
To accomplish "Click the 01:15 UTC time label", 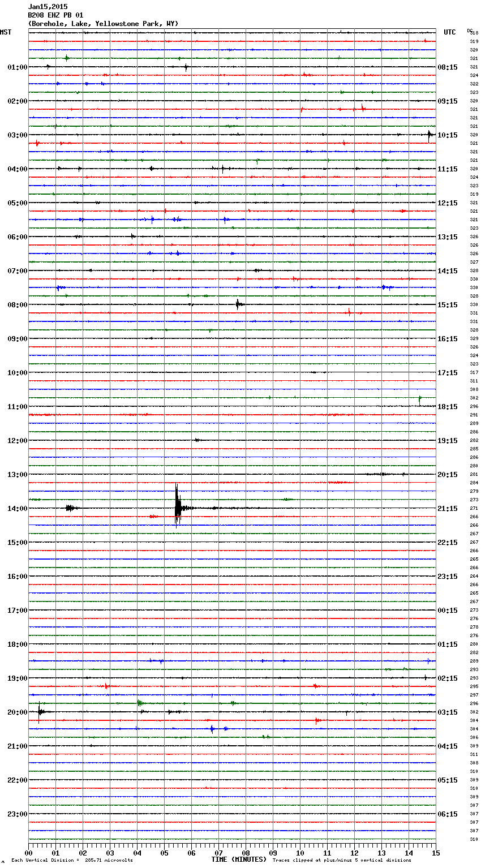I will pos(448,644).
